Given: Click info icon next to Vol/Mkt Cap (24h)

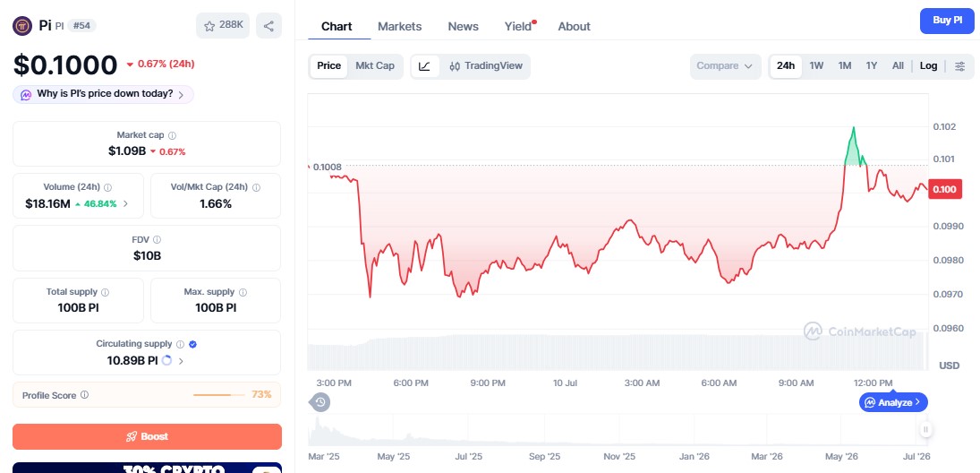Looking at the screenshot, I should [x=256, y=187].
